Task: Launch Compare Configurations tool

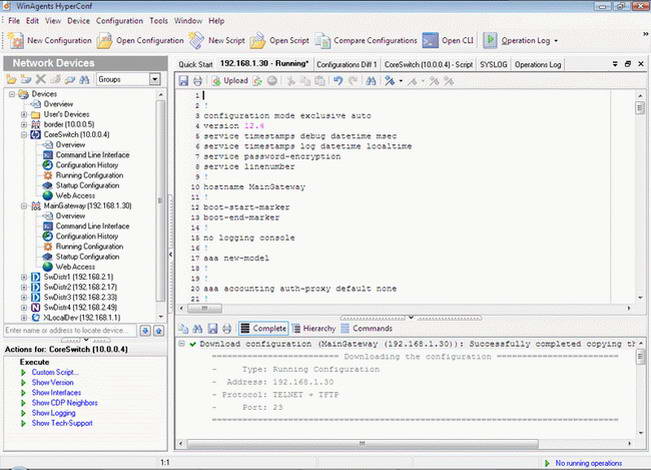Action: [366, 40]
